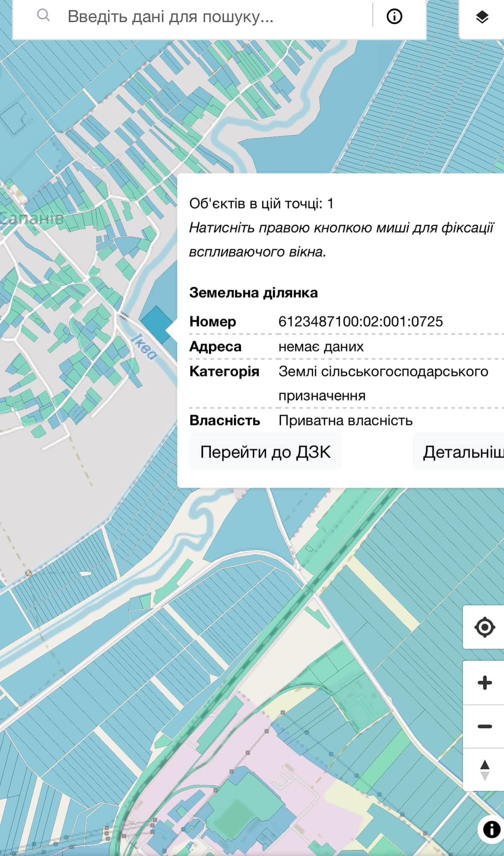The width and height of the screenshot is (504, 856).
Task: Click the Перейти до ДЗК button
Action: 265,452
